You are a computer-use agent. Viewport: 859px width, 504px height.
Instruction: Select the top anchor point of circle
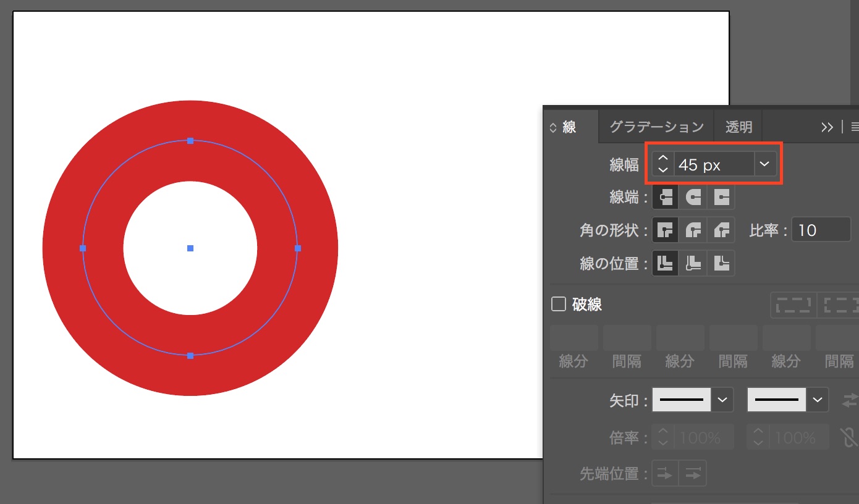[190, 141]
